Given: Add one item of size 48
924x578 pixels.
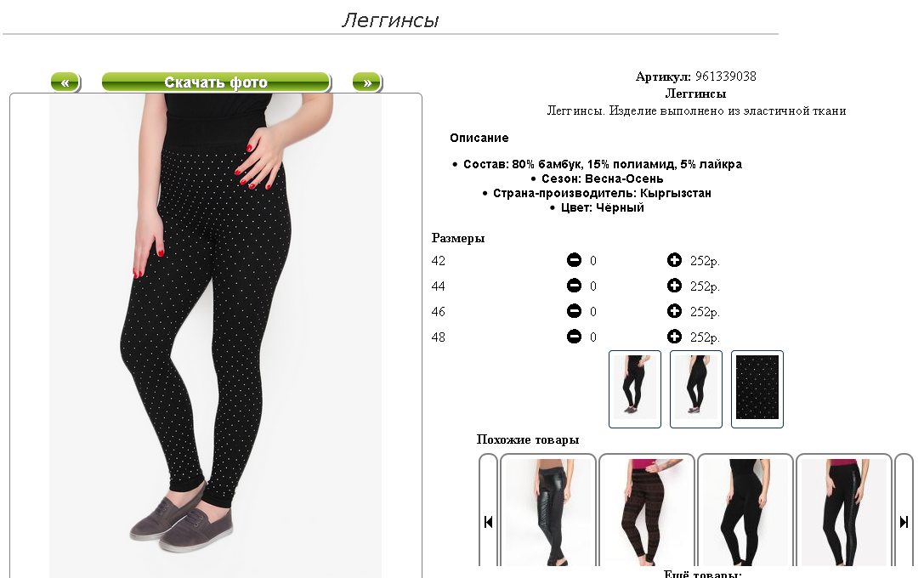Looking at the screenshot, I should coord(674,337).
